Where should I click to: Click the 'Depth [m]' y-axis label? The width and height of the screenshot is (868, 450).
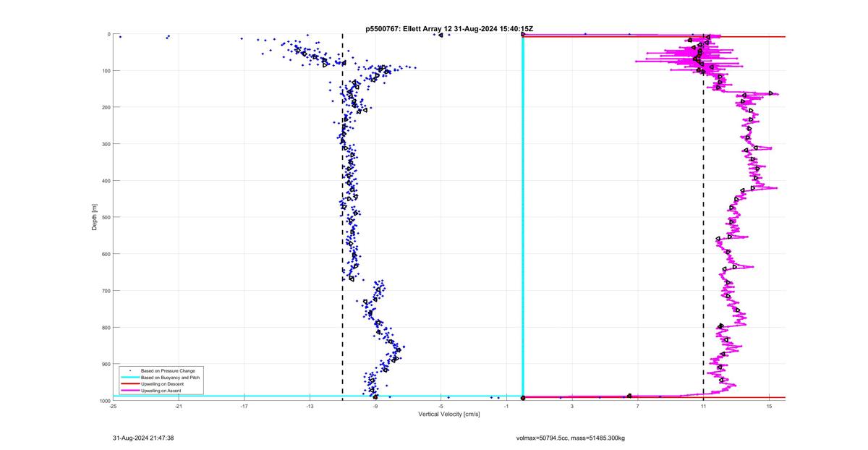[94, 217]
